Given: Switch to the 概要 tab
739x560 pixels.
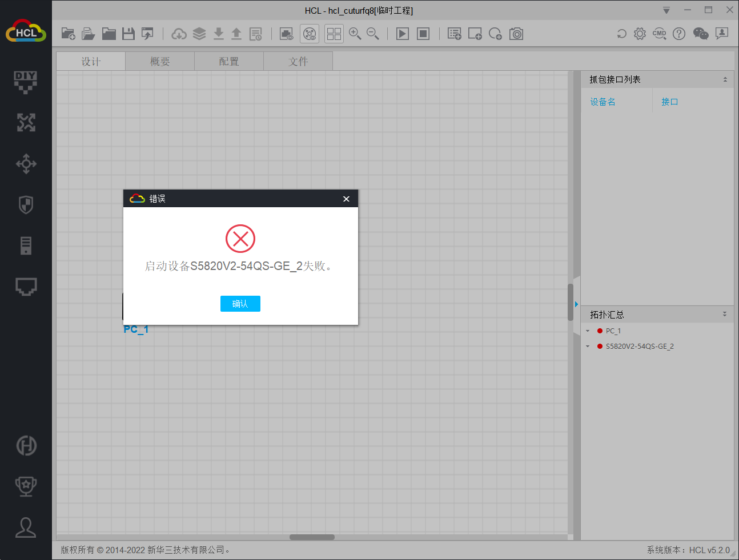Looking at the screenshot, I should pos(160,62).
